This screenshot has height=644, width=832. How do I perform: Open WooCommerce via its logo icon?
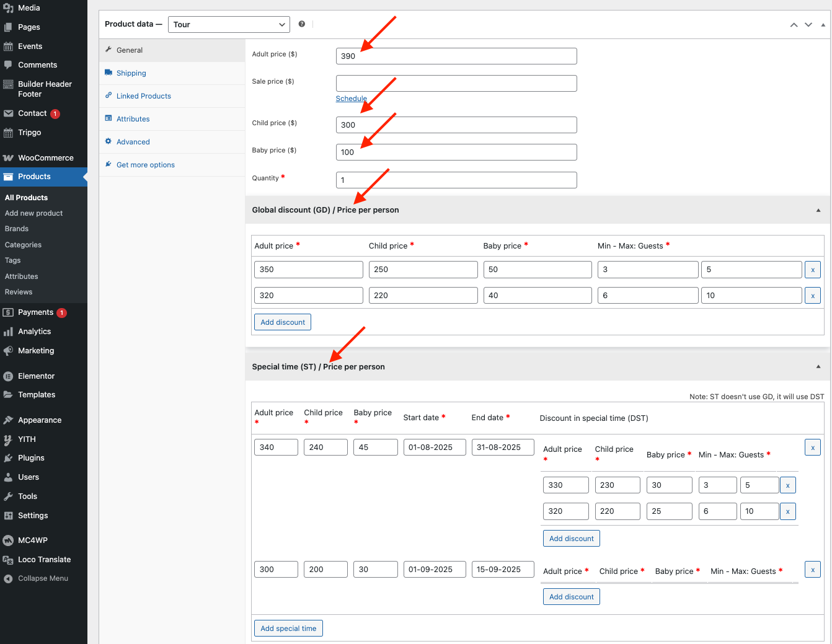point(8,158)
